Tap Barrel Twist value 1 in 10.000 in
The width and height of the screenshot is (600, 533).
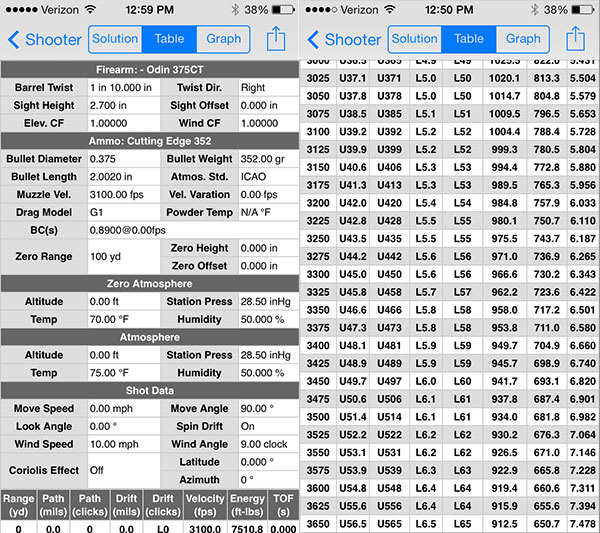click(x=124, y=88)
